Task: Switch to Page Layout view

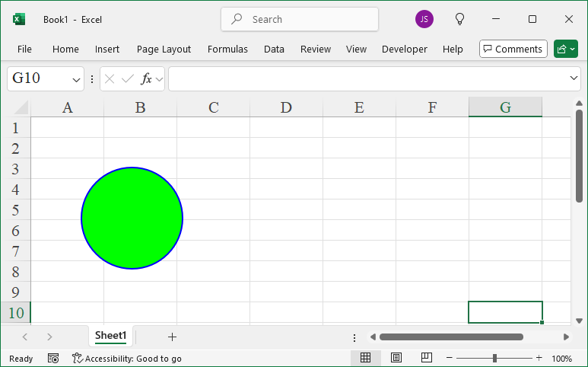Action: coord(396,358)
